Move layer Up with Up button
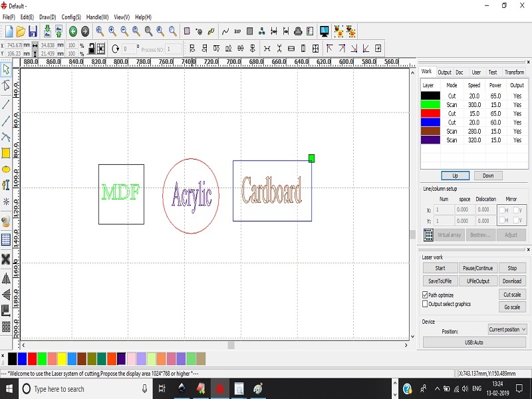The width and height of the screenshot is (532, 399). tap(455, 176)
